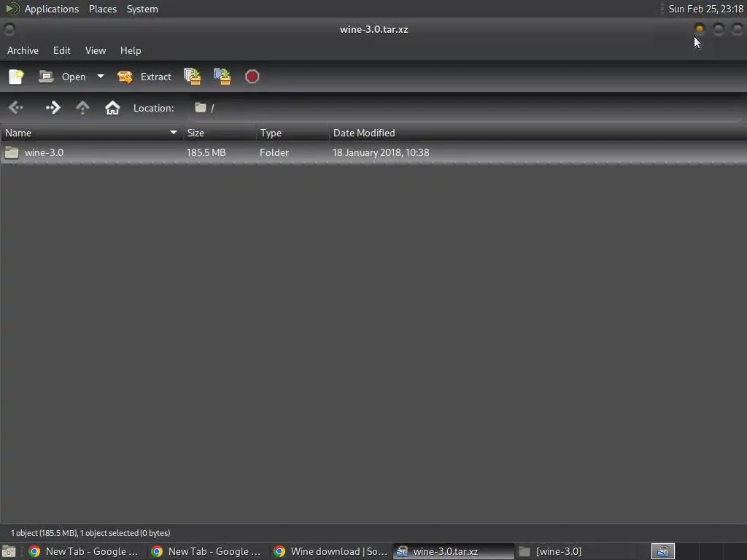Click the wine-3.0 folder icon in list

(x=12, y=153)
